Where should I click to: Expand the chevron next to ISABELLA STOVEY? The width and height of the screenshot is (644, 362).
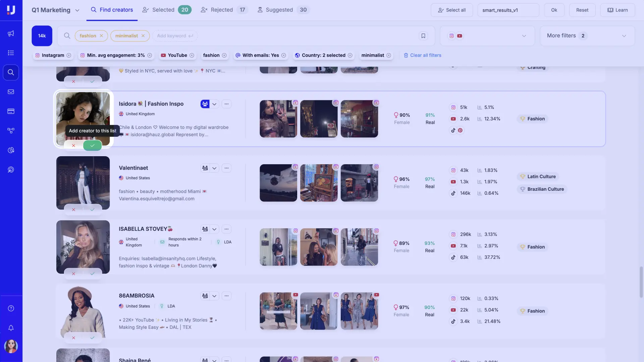(214, 229)
